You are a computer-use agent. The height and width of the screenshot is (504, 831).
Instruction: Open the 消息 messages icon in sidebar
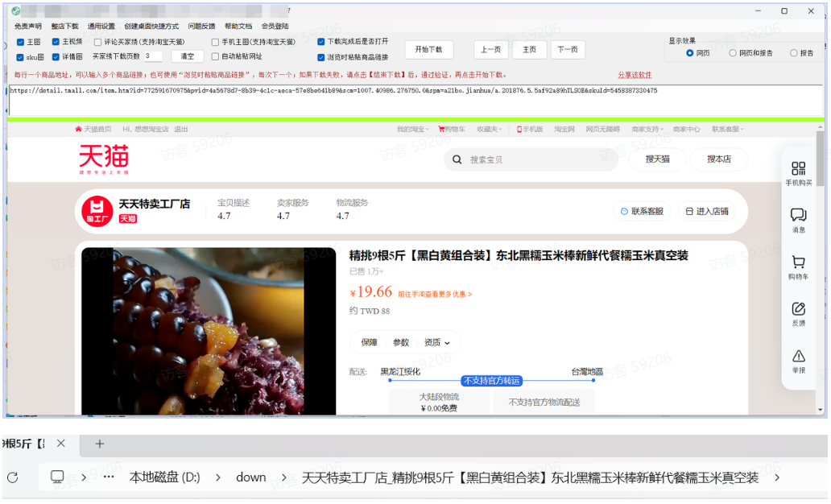pos(798,215)
